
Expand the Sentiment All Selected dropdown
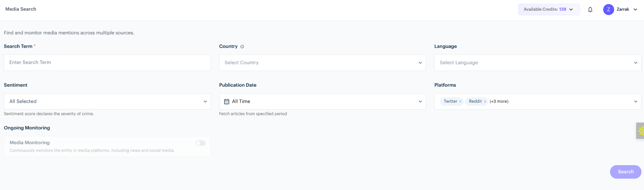(107, 101)
